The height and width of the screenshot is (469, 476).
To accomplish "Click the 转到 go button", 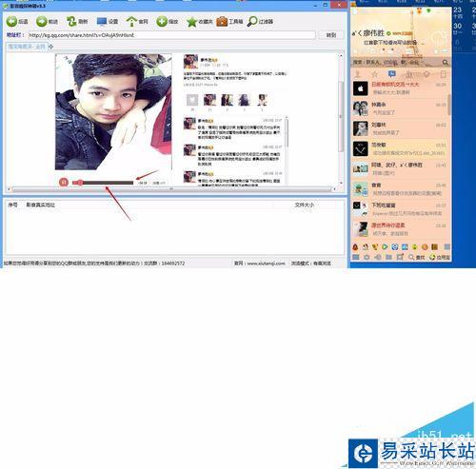I will [x=331, y=35].
